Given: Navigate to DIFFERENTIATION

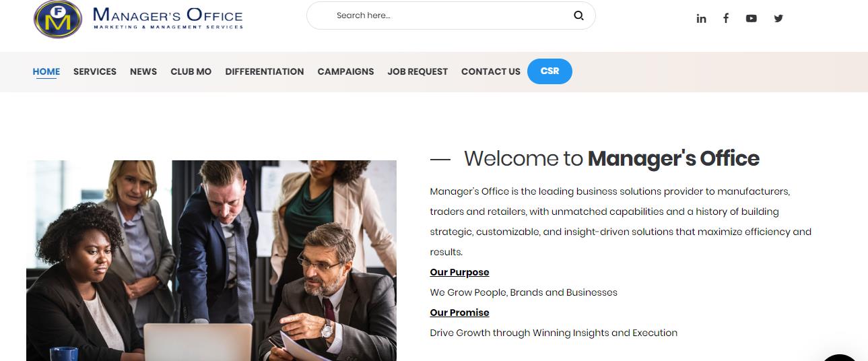Looking at the screenshot, I should [x=265, y=71].
